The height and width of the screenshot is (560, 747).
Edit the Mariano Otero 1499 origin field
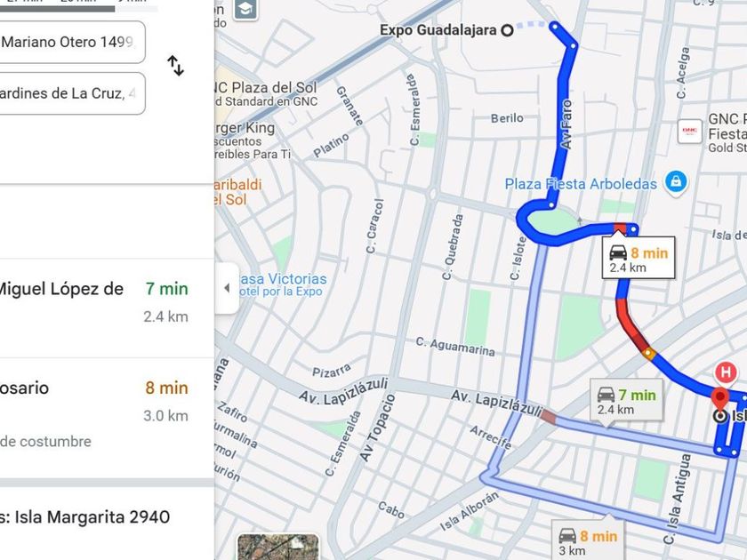click(72, 43)
